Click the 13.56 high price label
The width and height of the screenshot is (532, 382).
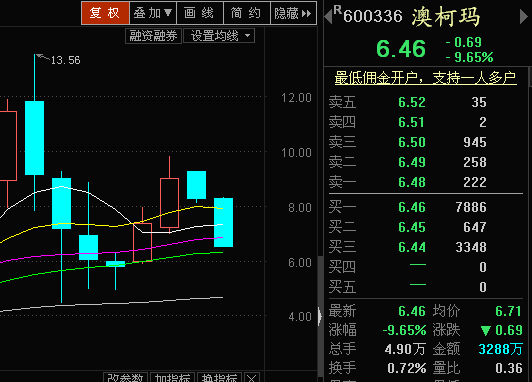click(x=65, y=60)
